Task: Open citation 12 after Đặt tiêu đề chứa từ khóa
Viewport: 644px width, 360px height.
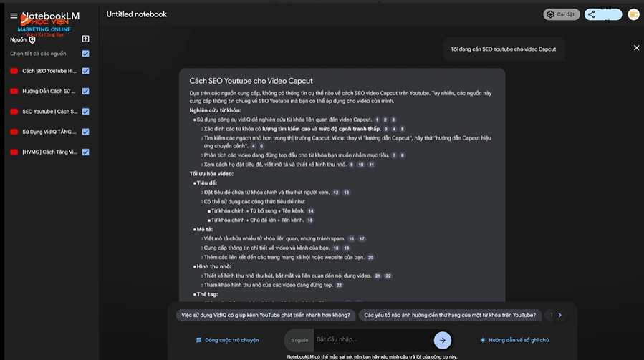Action: click(x=336, y=193)
